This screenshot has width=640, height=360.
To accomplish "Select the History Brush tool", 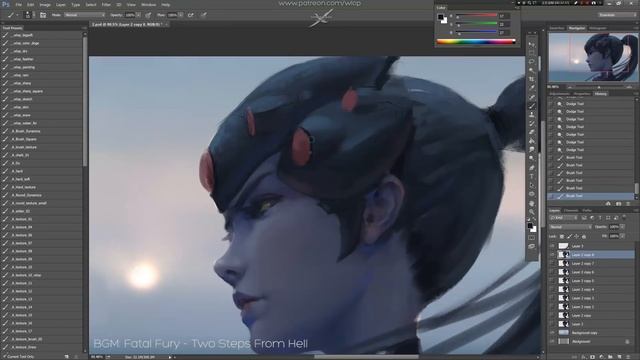I will click(x=531, y=124).
